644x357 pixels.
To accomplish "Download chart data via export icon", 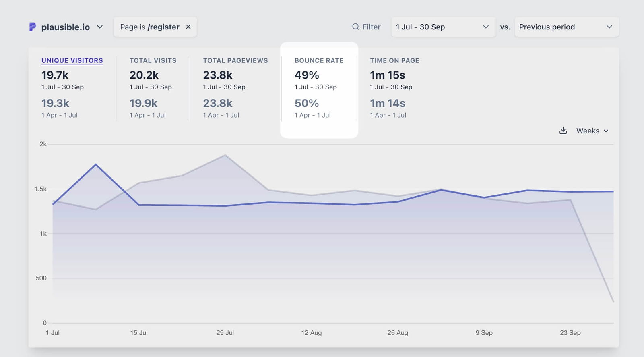I will tap(563, 131).
